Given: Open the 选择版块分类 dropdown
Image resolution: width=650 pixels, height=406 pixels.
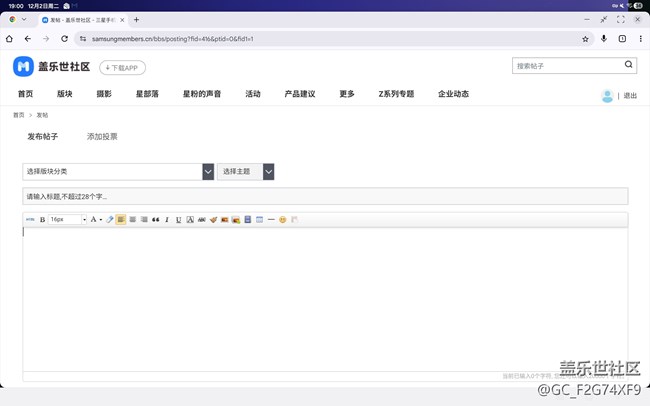Looking at the screenshot, I should (x=118, y=172).
